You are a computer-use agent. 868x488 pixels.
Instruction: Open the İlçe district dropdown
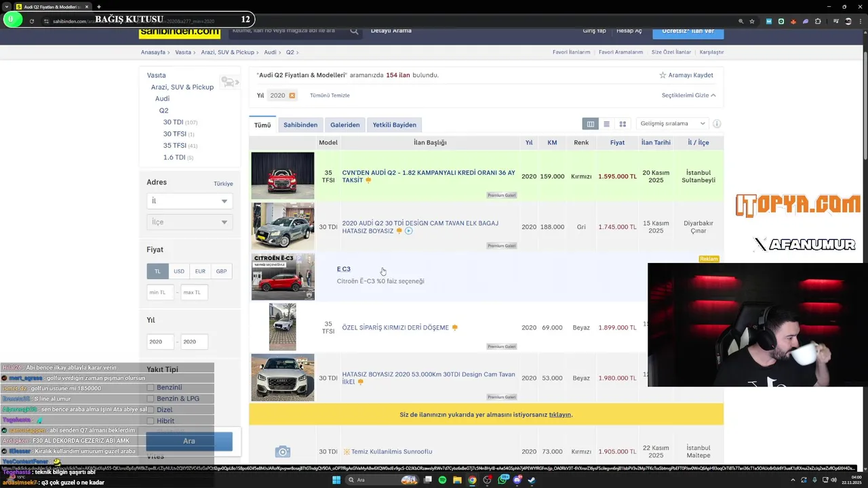(190, 222)
